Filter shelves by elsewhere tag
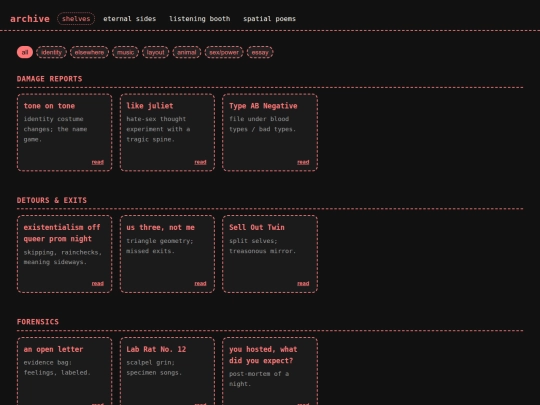This screenshot has width=540, height=405. (x=89, y=52)
